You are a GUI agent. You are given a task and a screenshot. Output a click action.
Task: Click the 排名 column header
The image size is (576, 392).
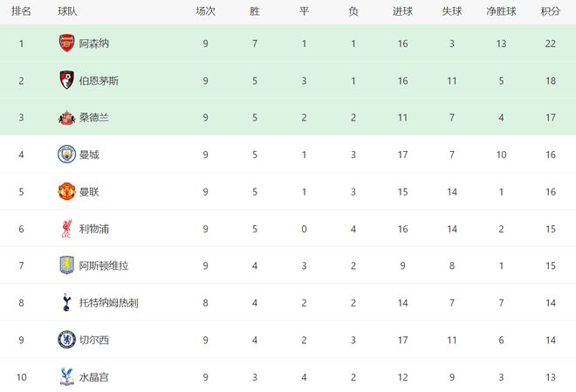22,11
